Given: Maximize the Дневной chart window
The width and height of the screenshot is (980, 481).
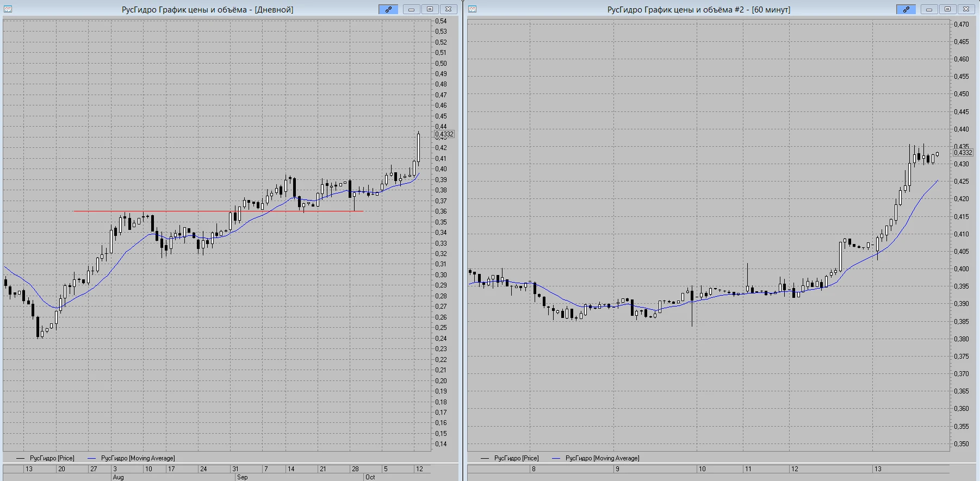Looking at the screenshot, I should click(x=430, y=9).
